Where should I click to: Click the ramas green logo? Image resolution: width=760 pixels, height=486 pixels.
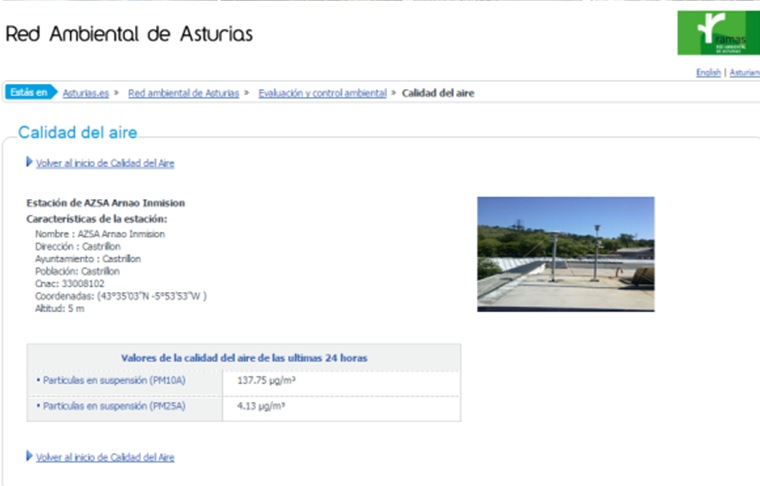pyautogui.click(x=717, y=33)
